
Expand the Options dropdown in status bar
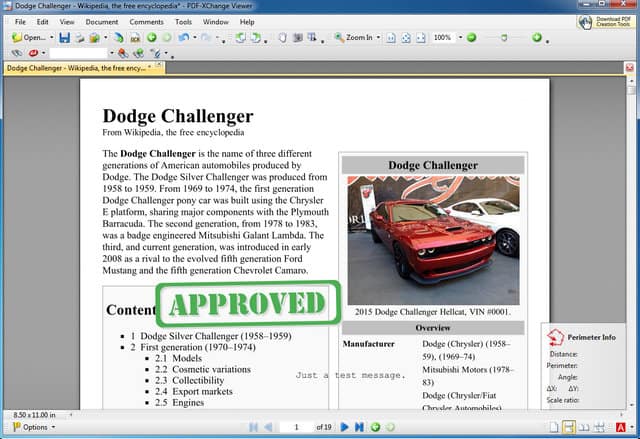(x=53, y=427)
